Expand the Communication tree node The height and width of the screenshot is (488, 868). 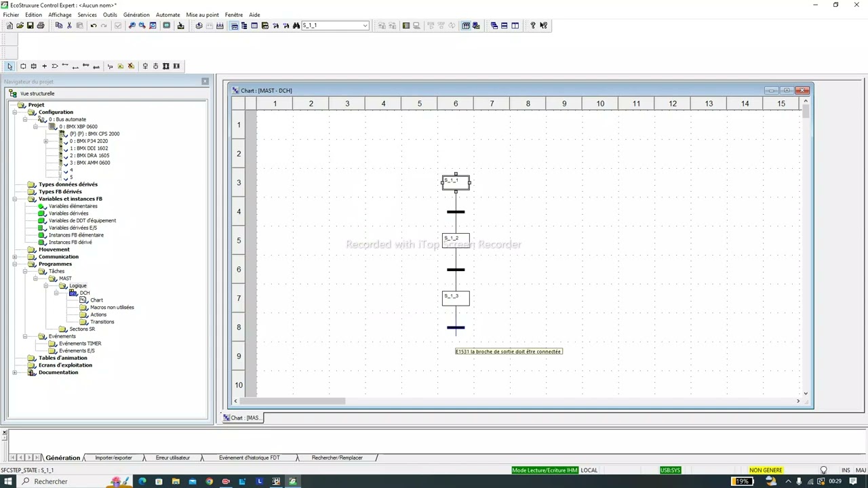click(15, 257)
